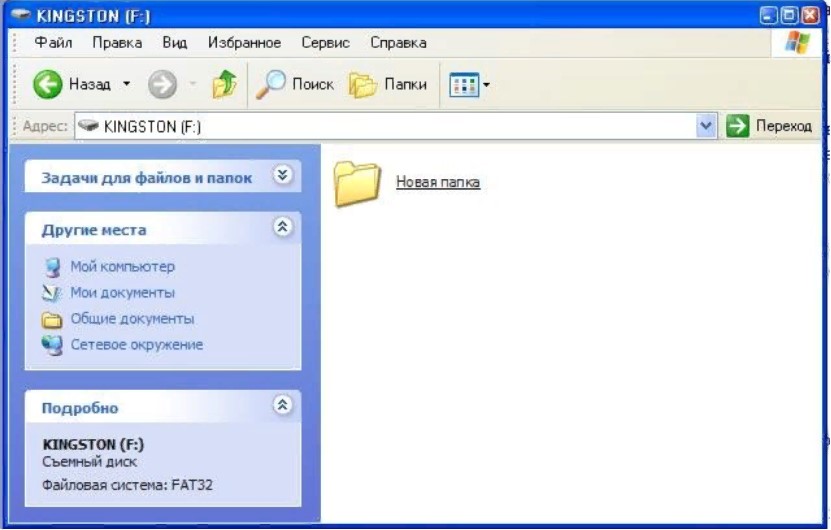The width and height of the screenshot is (831, 530).
Task: Collapse the Подробно details panel
Action: (x=283, y=406)
